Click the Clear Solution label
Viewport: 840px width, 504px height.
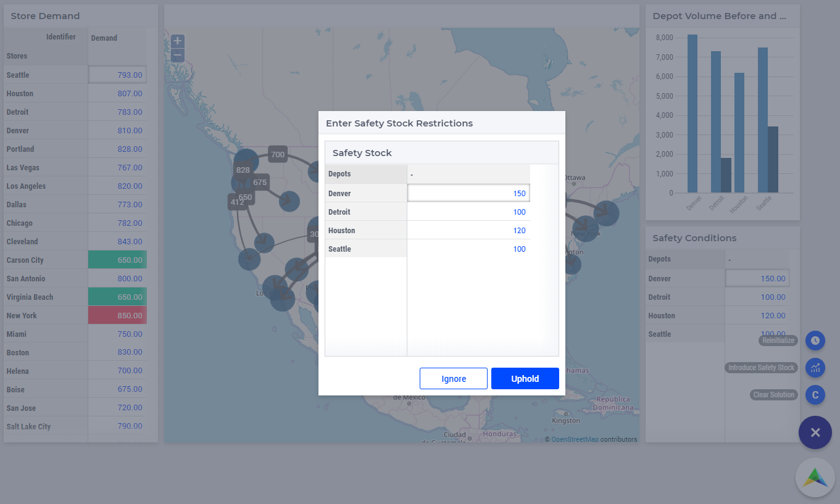click(x=774, y=395)
